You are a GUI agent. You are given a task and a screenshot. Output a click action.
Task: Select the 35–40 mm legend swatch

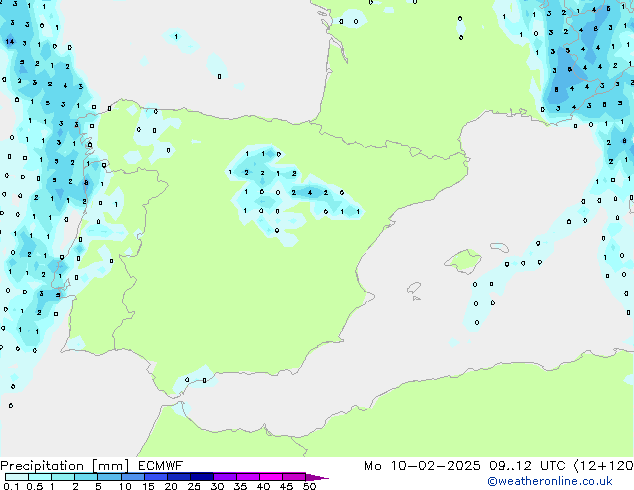coord(248,477)
